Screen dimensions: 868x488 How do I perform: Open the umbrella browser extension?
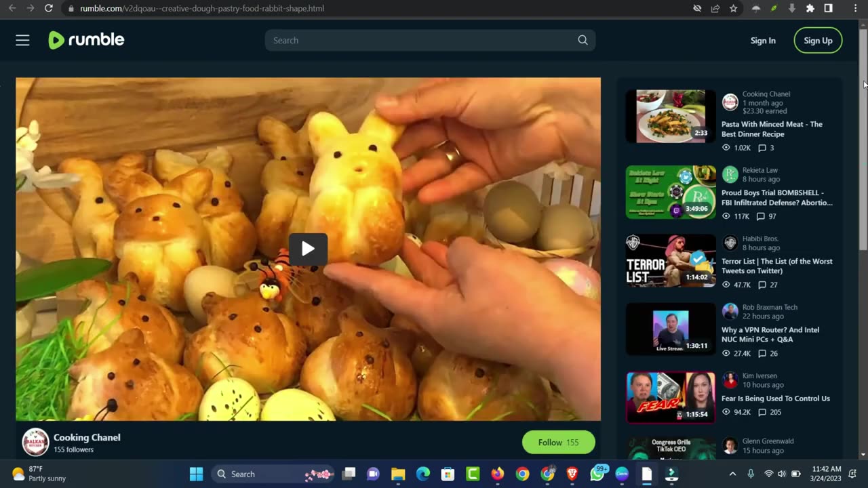(756, 8)
